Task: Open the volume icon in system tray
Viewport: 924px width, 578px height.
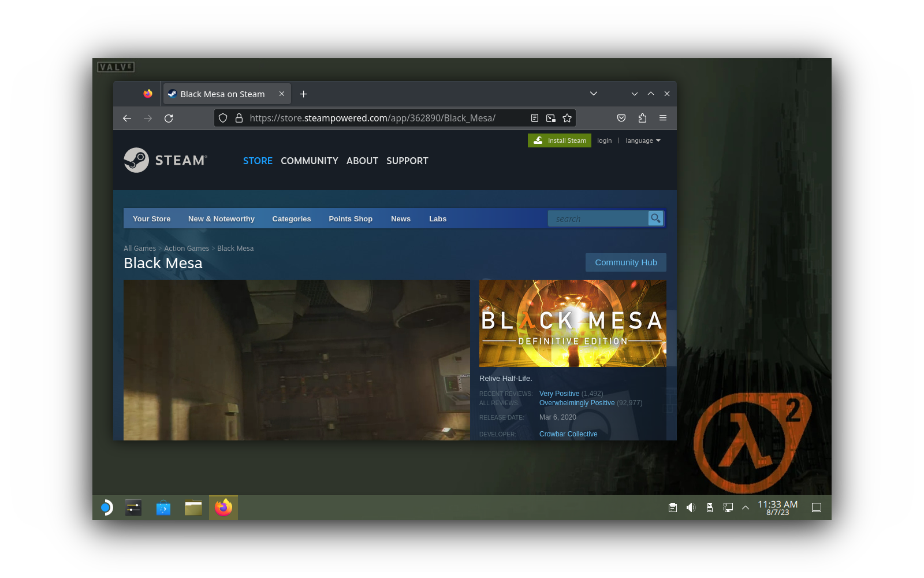Action: point(691,507)
